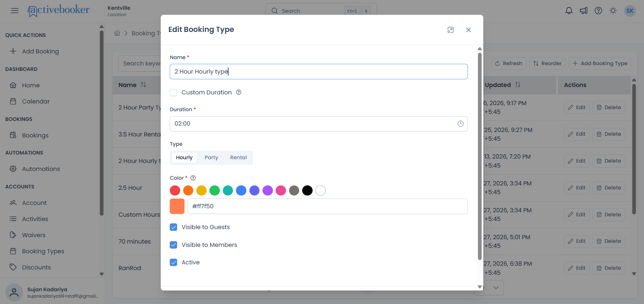Click the Home sidebar icon
Screen dimensions: 644x304
coord(13,85)
